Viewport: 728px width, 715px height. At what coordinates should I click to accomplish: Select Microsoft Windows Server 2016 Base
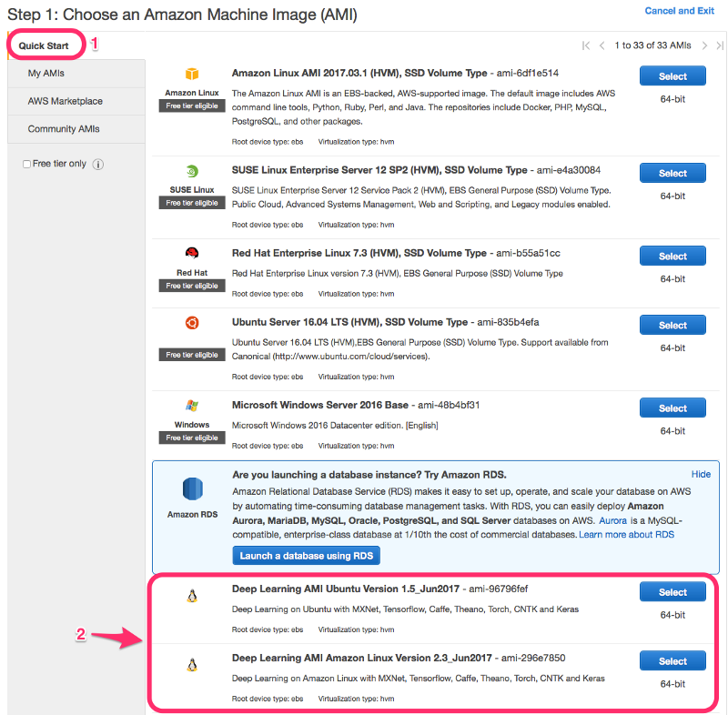[672, 408]
